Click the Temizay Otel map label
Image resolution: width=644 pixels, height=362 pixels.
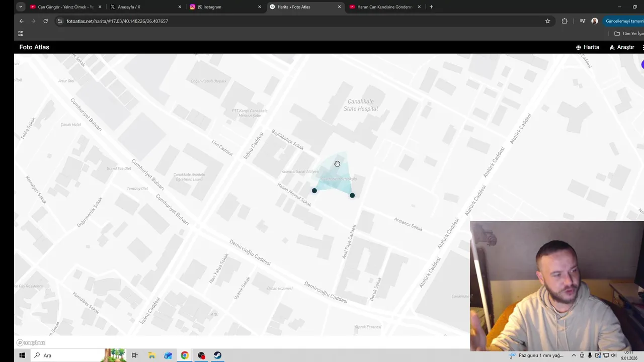pyautogui.click(x=137, y=189)
